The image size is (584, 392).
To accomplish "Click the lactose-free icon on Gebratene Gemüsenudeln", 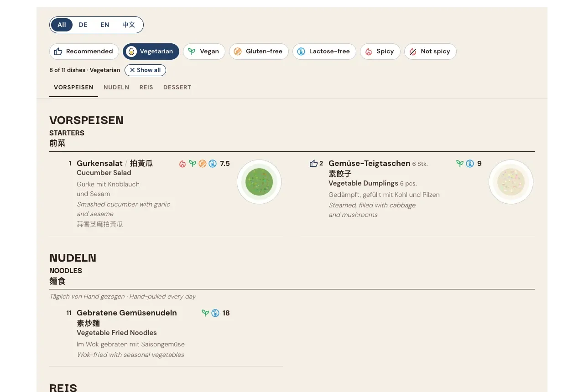I will [x=215, y=313].
